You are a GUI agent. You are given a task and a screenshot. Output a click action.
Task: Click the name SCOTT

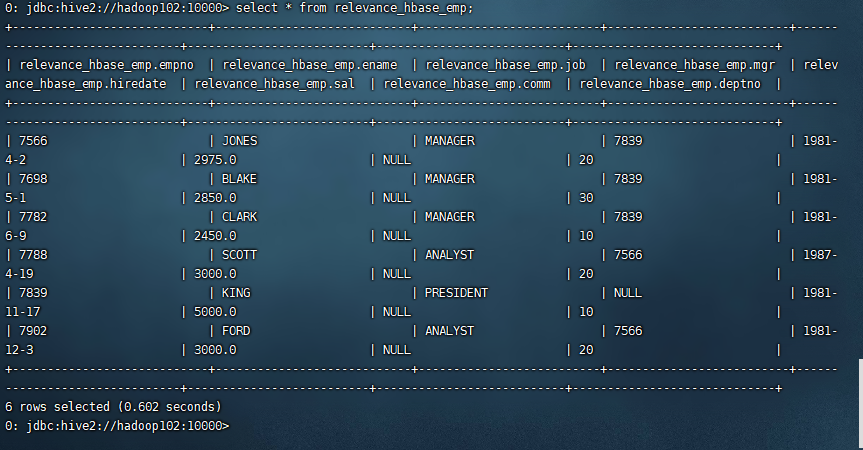239,255
